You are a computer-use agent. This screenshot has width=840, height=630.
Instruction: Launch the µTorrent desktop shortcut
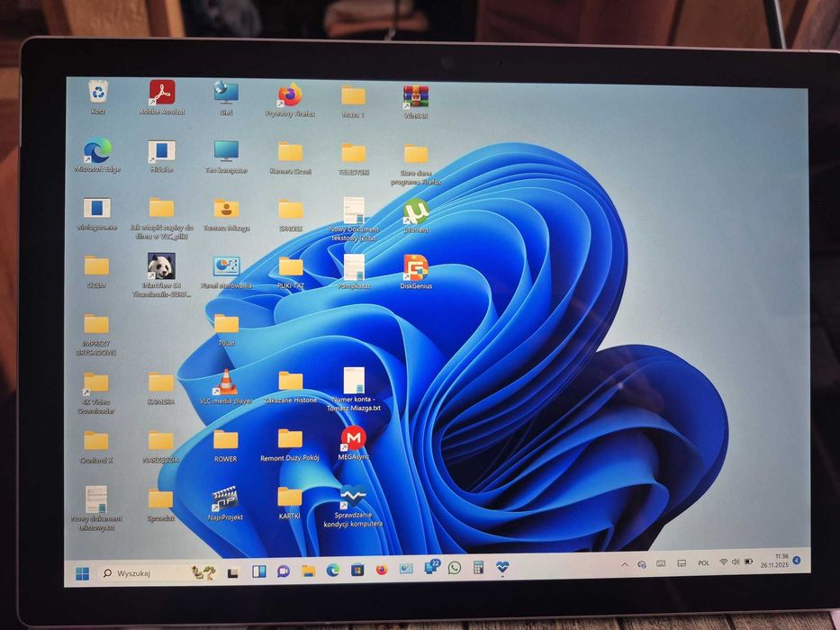pyautogui.click(x=416, y=215)
